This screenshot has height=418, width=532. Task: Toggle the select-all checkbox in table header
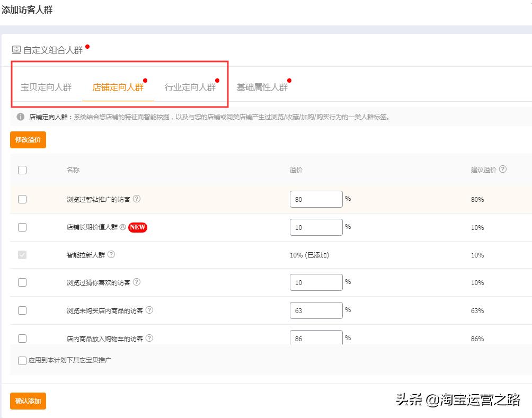click(22, 170)
